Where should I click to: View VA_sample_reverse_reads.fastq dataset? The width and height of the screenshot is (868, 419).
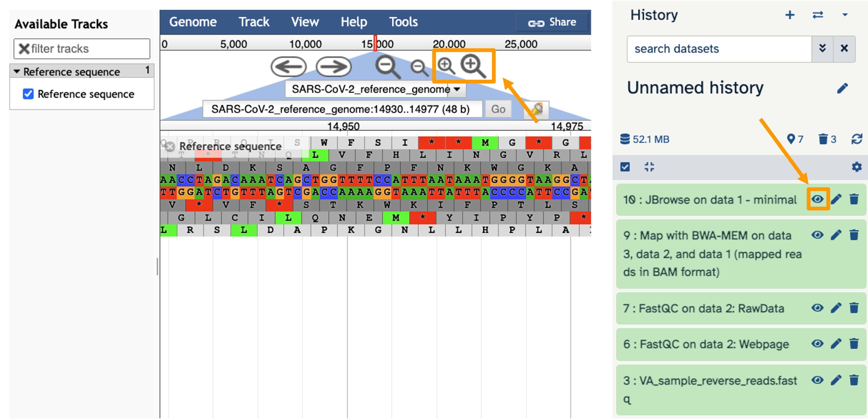(x=817, y=380)
